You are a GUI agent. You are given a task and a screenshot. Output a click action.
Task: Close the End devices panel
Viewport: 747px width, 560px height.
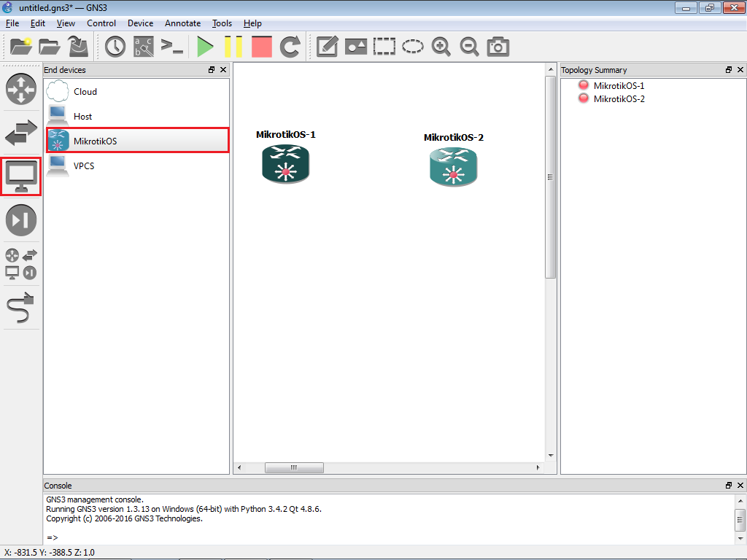tap(223, 69)
